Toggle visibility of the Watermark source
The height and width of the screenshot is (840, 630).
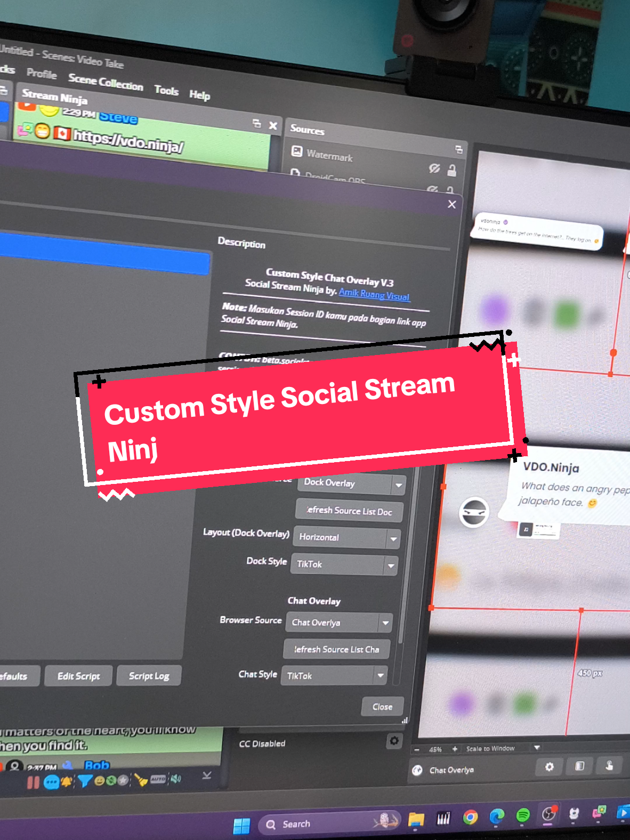[x=434, y=168]
